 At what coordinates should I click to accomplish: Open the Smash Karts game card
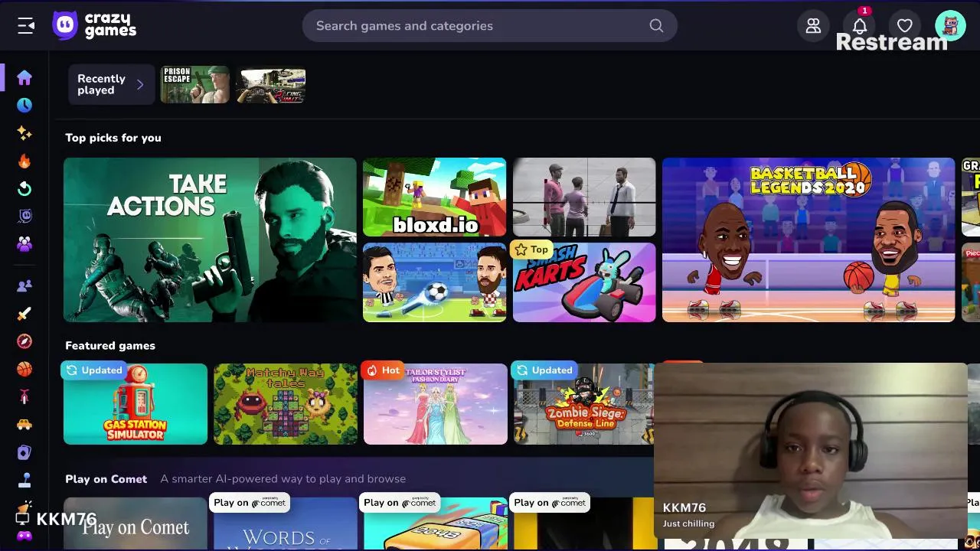point(584,282)
